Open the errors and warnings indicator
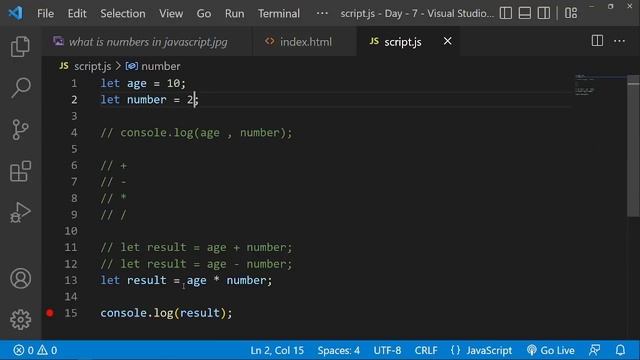Viewport: 640px width, 360px height. coord(35,350)
